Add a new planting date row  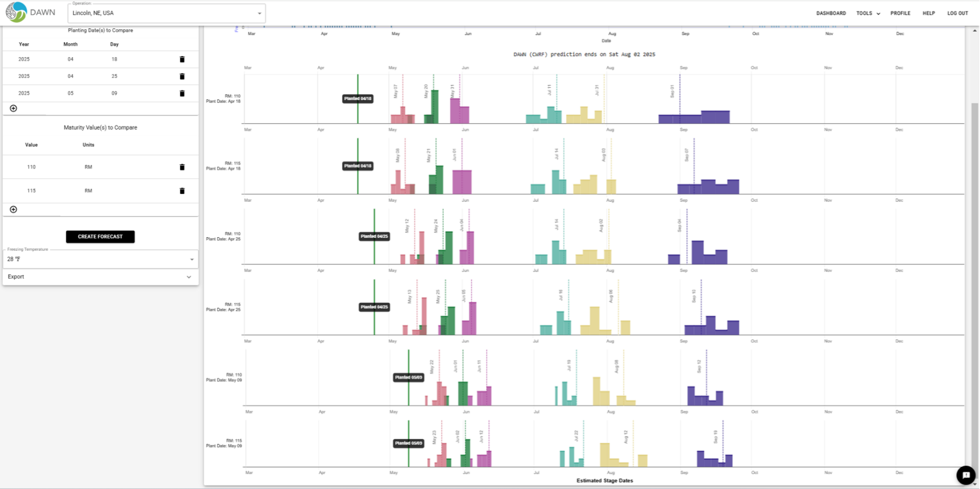click(x=14, y=108)
